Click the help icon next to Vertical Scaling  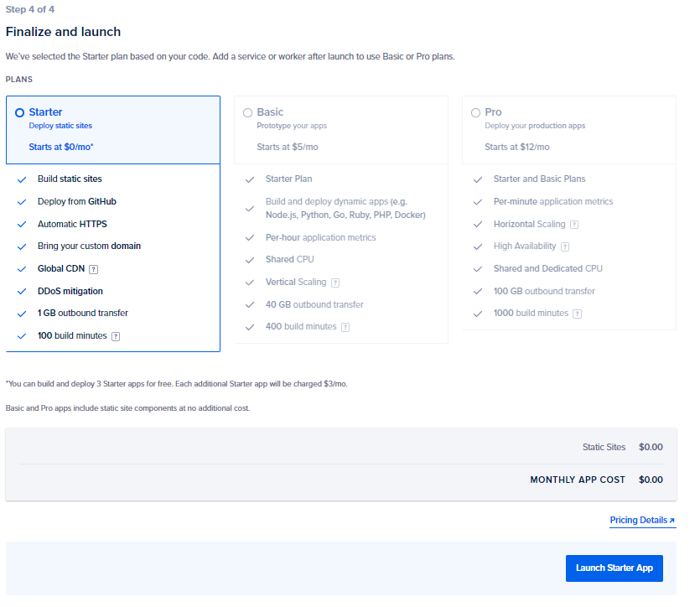tap(335, 283)
